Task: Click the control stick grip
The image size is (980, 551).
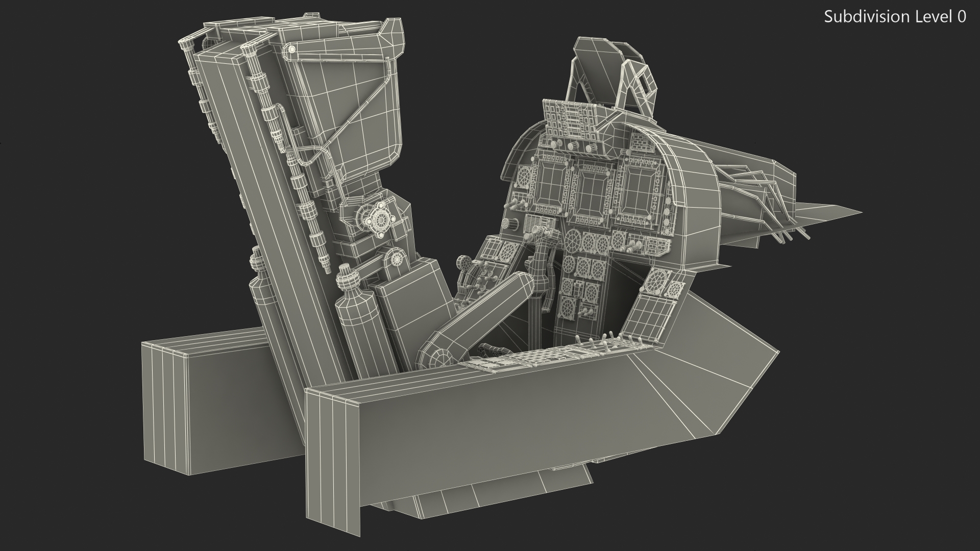Action: tap(540, 254)
